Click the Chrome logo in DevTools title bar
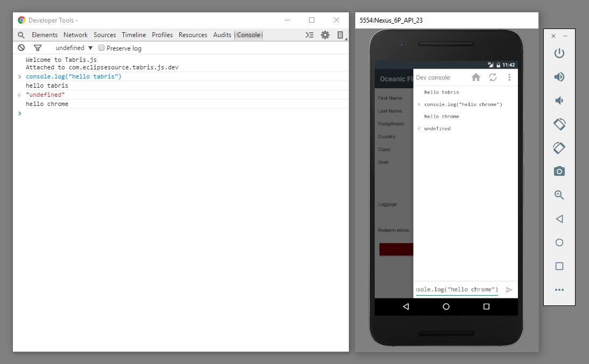Screen dimensions: 589x364 [x=22, y=20]
